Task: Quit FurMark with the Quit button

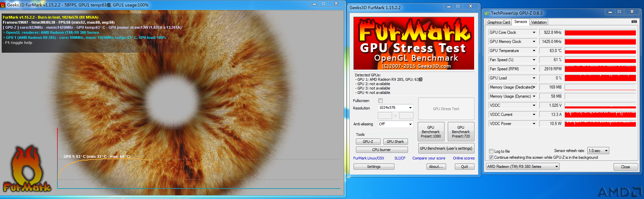Action: 465,167
